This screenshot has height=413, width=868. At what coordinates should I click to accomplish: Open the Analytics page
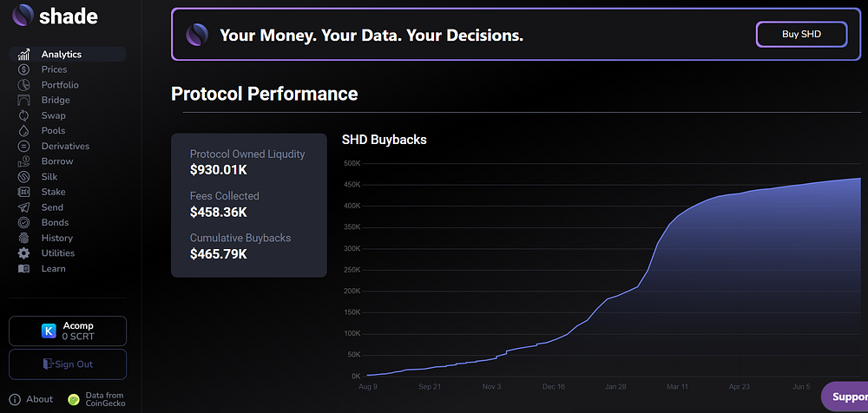[x=68, y=55]
